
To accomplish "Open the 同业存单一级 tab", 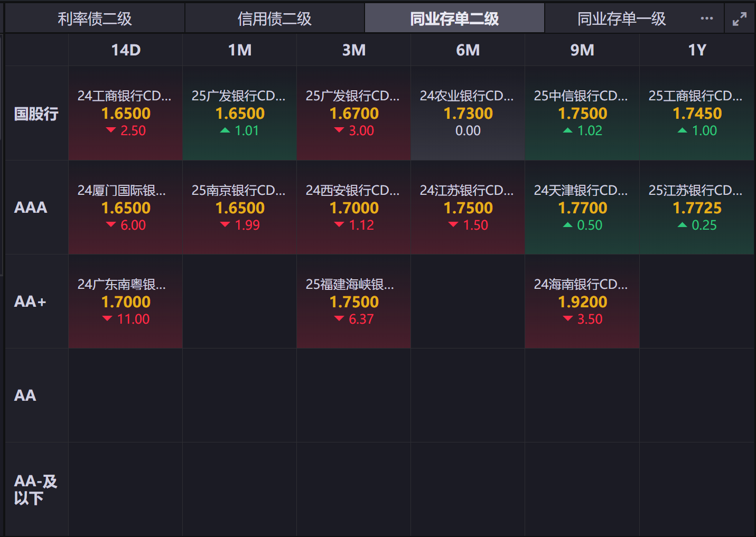I will [x=621, y=18].
